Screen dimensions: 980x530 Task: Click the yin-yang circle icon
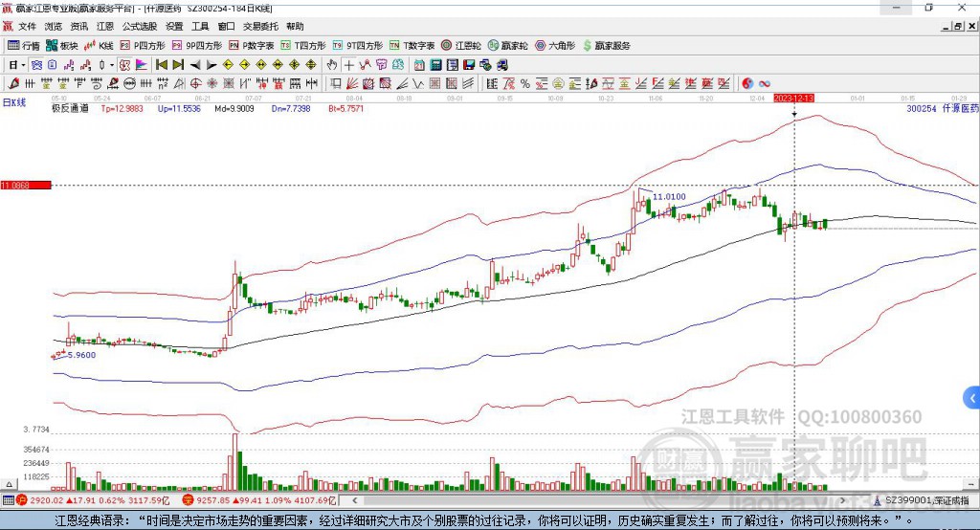coord(746,83)
